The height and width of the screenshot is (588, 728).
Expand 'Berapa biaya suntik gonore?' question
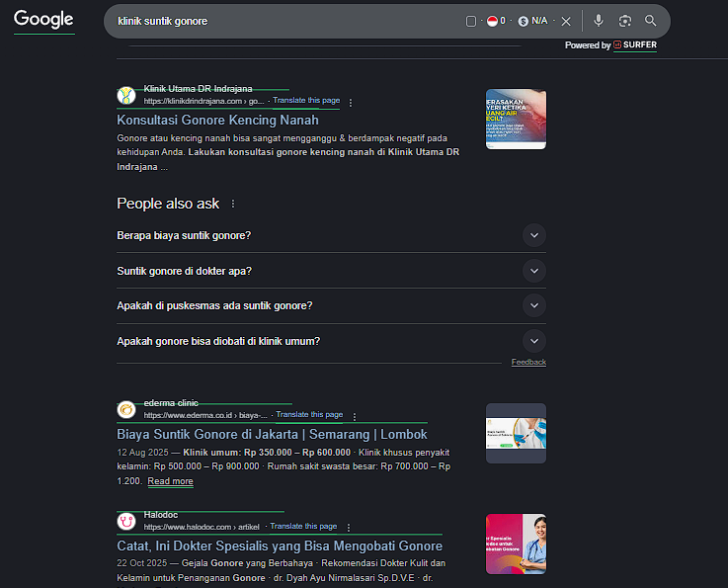click(x=533, y=235)
